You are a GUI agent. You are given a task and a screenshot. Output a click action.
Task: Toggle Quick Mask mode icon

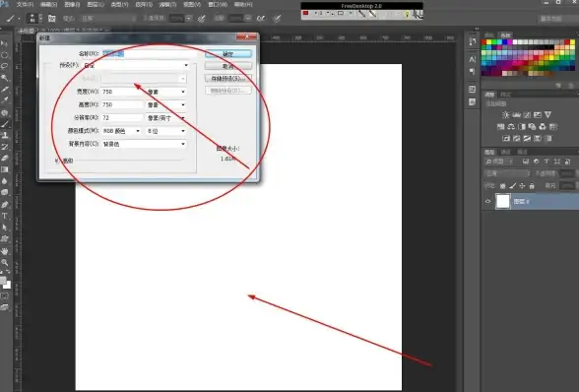4,295
